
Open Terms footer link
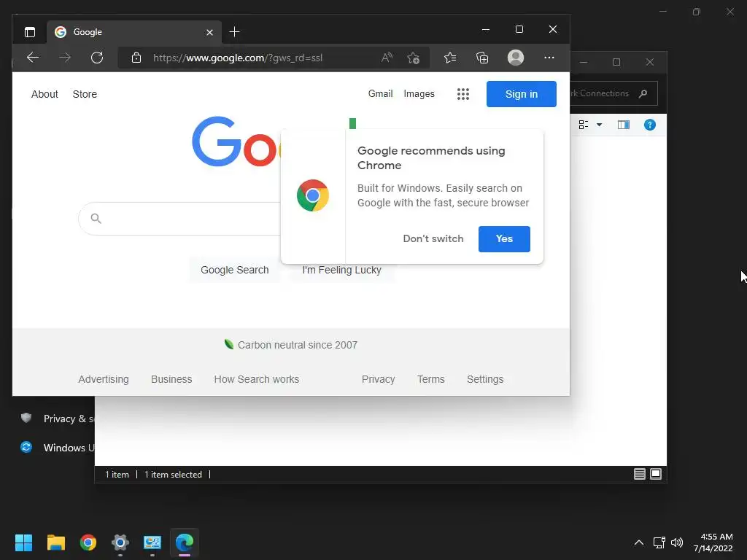[x=430, y=379]
